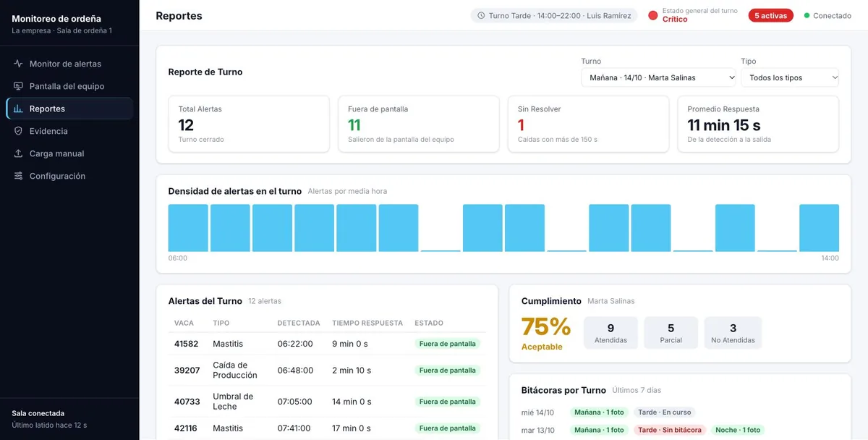
Task: Click the Mañana · 1 foto tag for mié 14/10
Action: (599, 412)
